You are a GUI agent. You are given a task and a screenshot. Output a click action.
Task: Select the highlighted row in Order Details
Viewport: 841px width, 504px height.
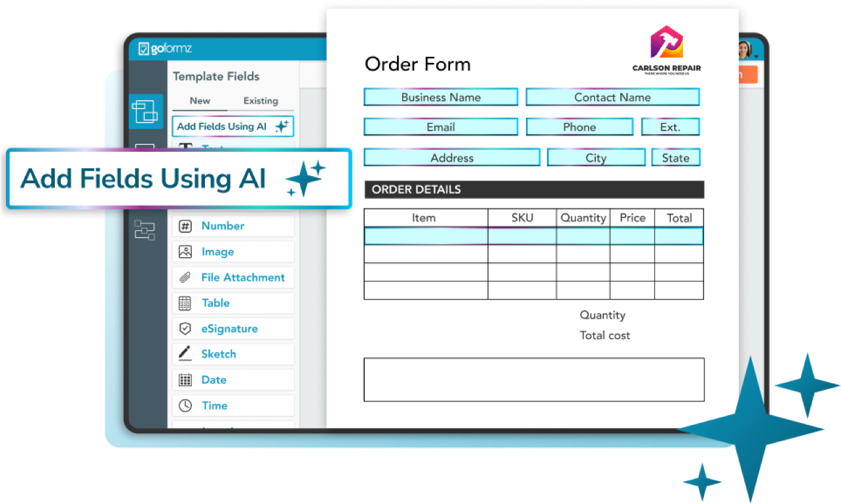[534, 235]
